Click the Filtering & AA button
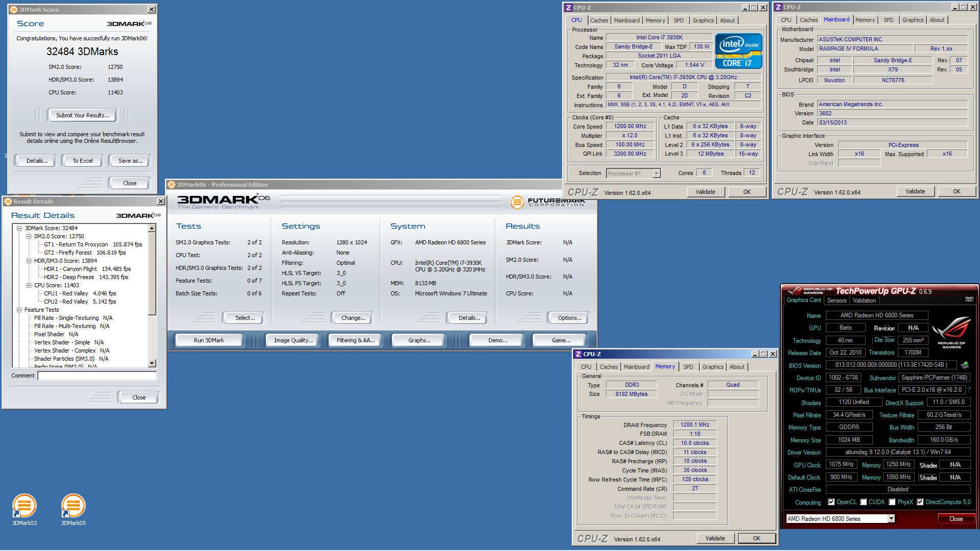The image size is (980, 551). pyautogui.click(x=355, y=340)
